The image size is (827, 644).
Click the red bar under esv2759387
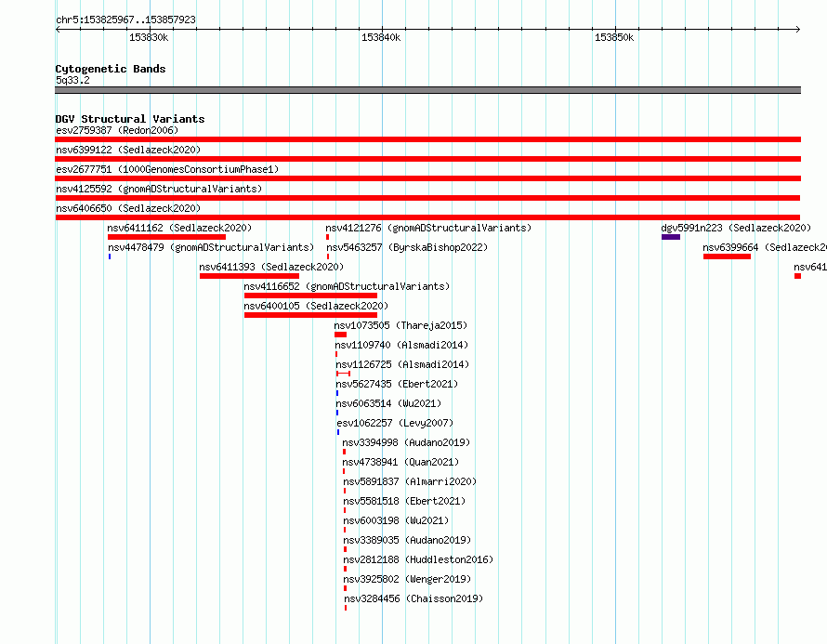(x=427, y=139)
